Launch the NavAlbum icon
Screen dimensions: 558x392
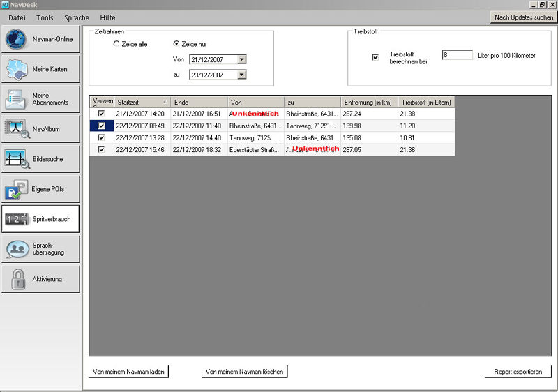(x=17, y=129)
